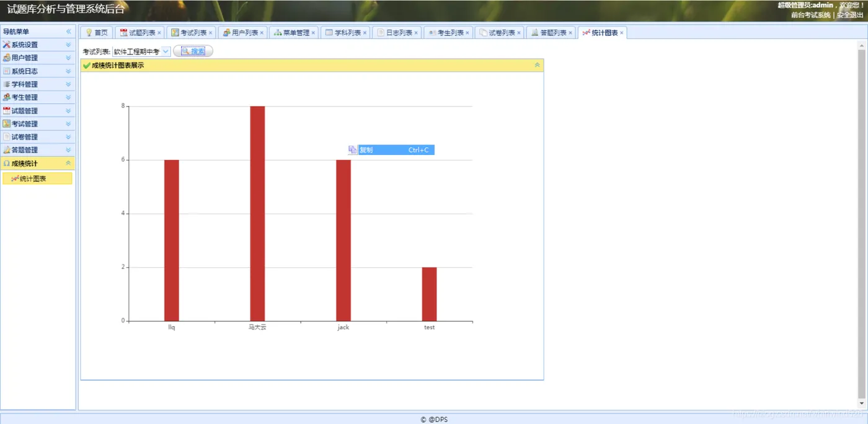Expand the 用户管理 section arrow
Viewport: 868px width, 424px height.
point(68,58)
